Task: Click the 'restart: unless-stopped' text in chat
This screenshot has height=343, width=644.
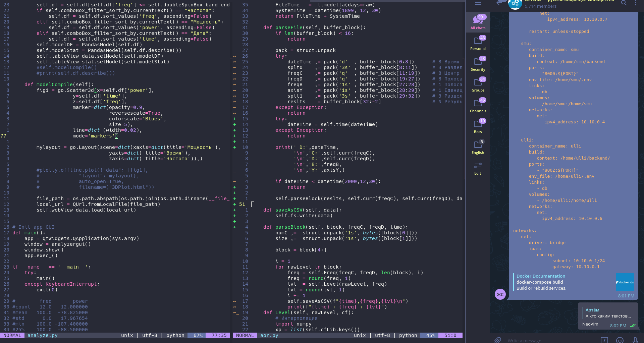Action: click(559, 32)
